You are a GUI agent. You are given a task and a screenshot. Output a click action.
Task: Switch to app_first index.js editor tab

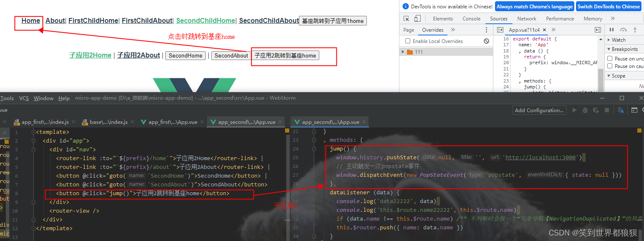pyautogui.click(x=44, y=122)
